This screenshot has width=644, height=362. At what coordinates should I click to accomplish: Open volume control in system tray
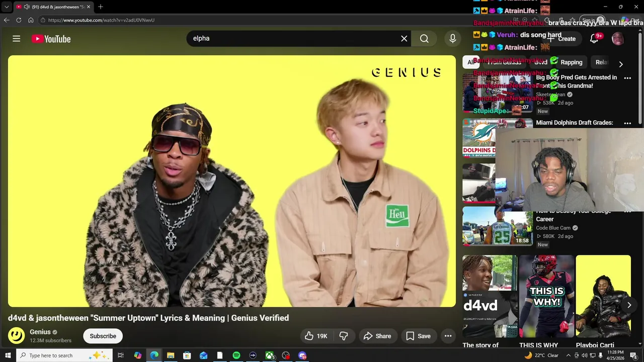click(585, 355)
